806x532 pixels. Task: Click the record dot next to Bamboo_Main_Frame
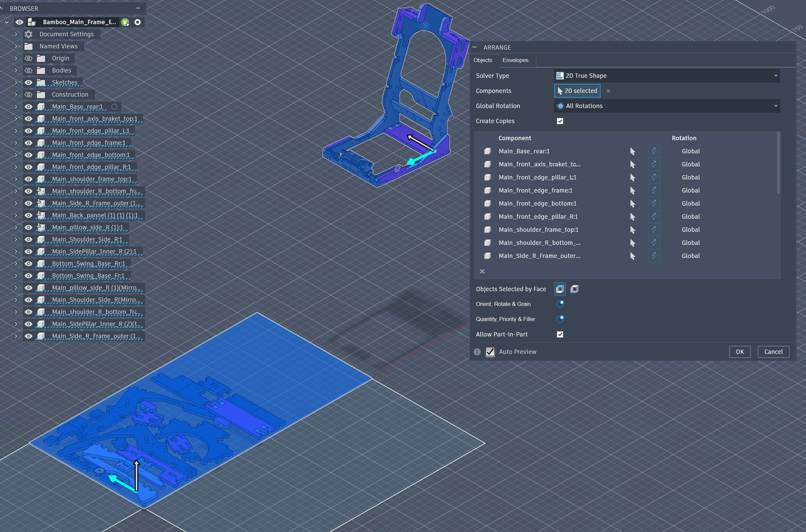click(x=138, y=22)
